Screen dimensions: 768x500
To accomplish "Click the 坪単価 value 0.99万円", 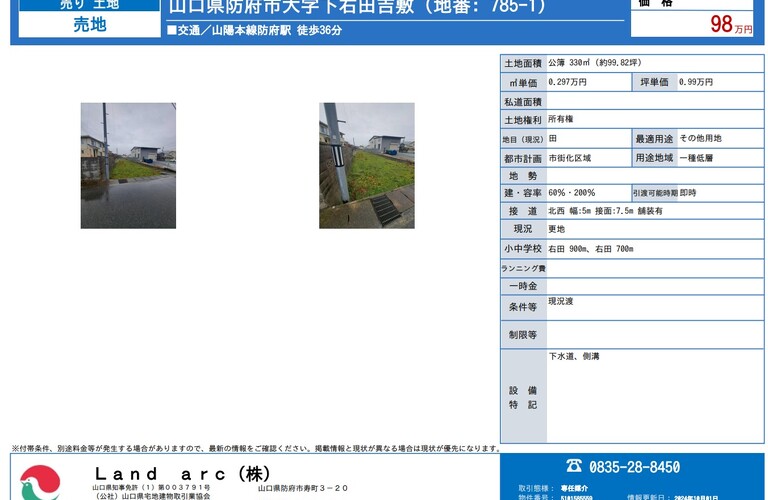I will coord(696,82).
